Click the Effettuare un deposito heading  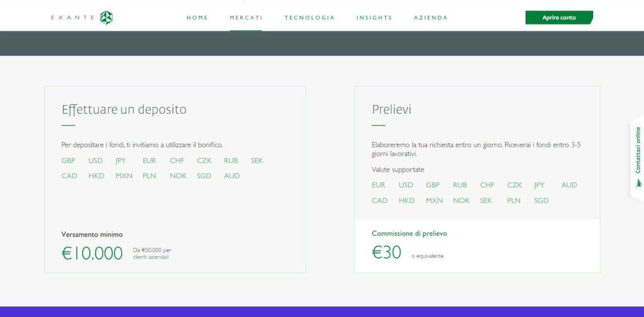pos(124,110)
